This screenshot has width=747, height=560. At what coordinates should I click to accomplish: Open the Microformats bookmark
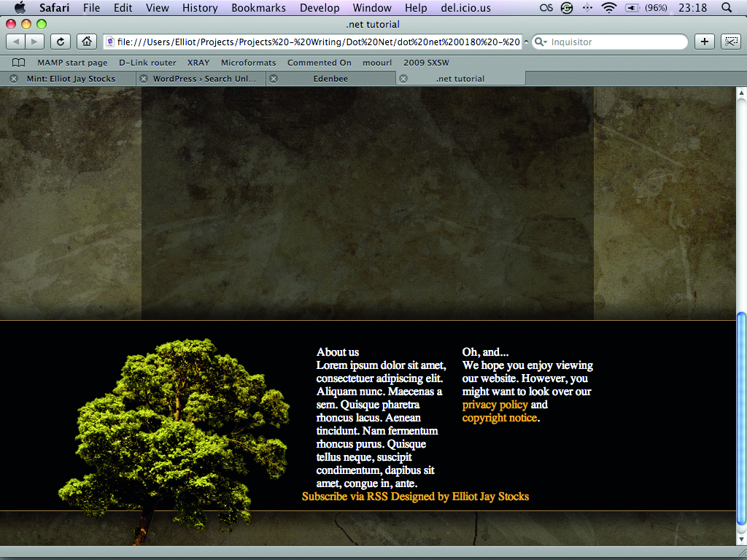248,63
